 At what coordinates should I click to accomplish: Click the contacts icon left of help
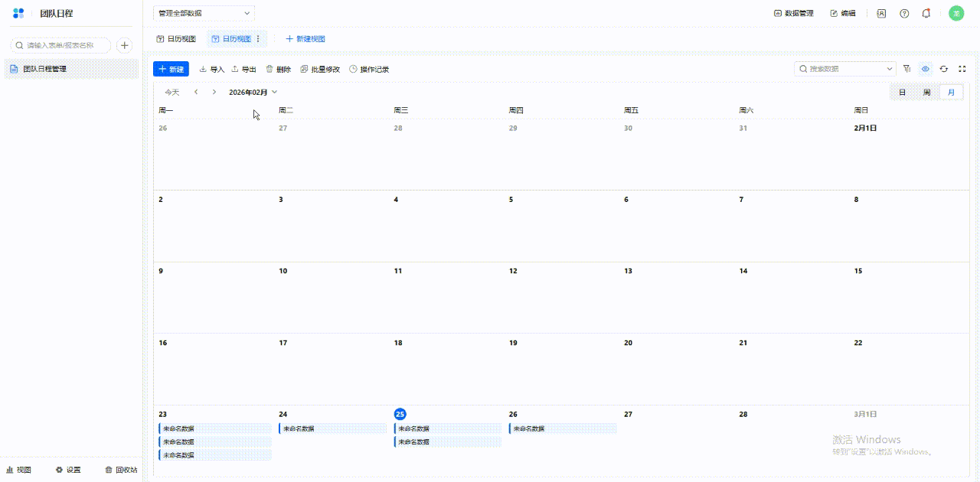point(881,13)
